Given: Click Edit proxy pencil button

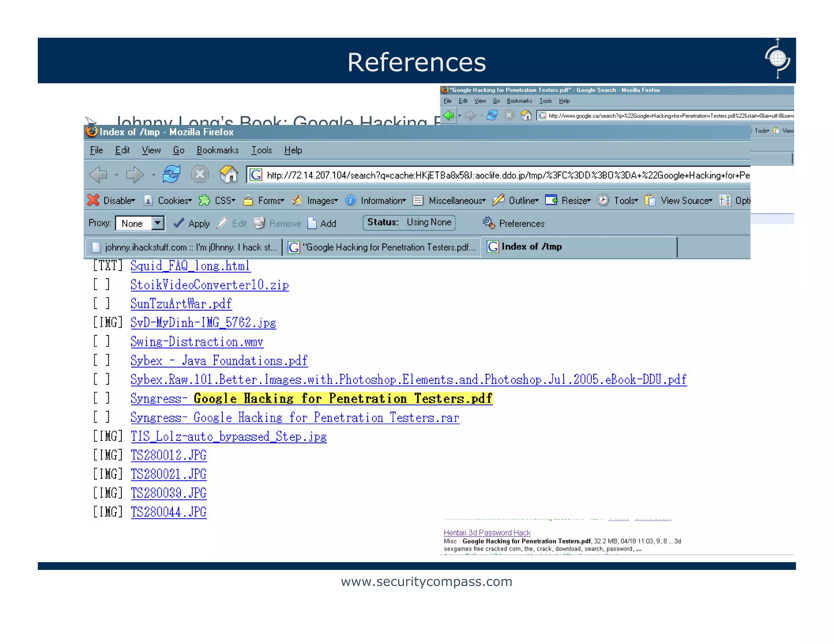Looking at the screenshot, I should (x=232, y=223).
